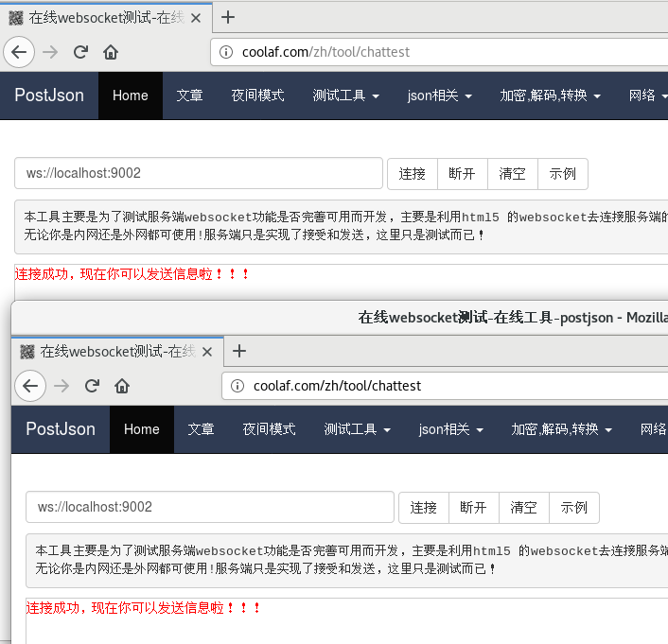This screenshot has height=644, width=668.
Task: Click 连接 button in the rear window
Action: [x=413, y=174]
